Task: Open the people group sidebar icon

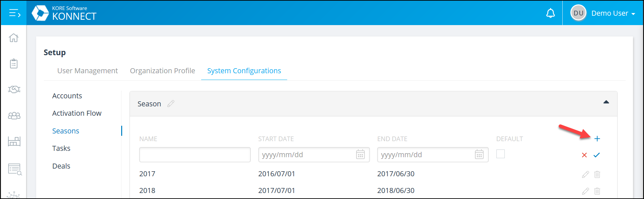Action: pyautogui.click(x=14, y=116)
